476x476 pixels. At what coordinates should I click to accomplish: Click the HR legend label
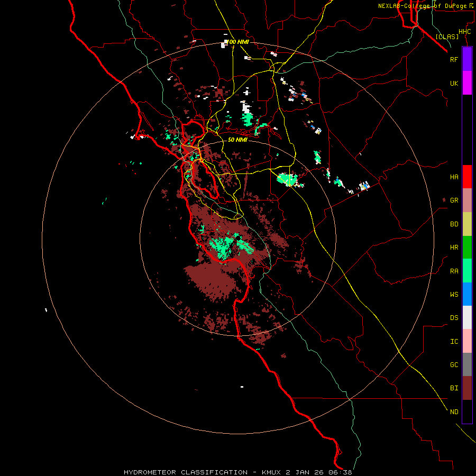click(454, 248)
